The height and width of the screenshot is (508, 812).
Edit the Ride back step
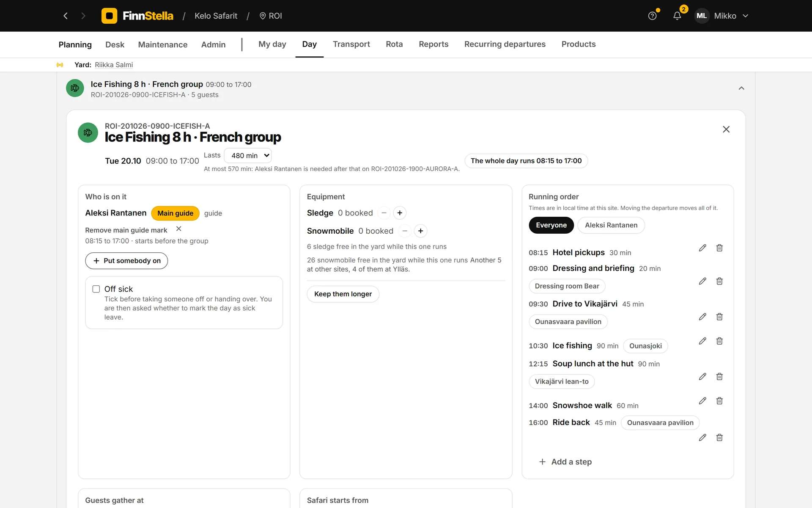702,437
